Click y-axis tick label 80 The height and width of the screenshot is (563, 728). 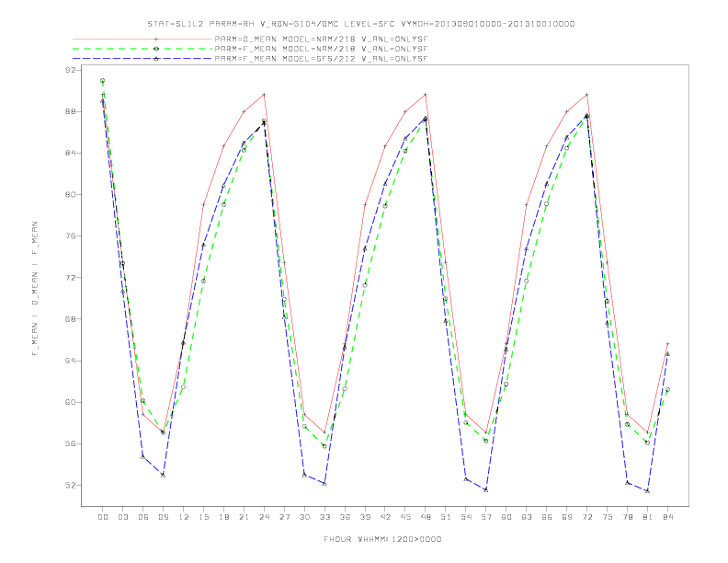72,195
